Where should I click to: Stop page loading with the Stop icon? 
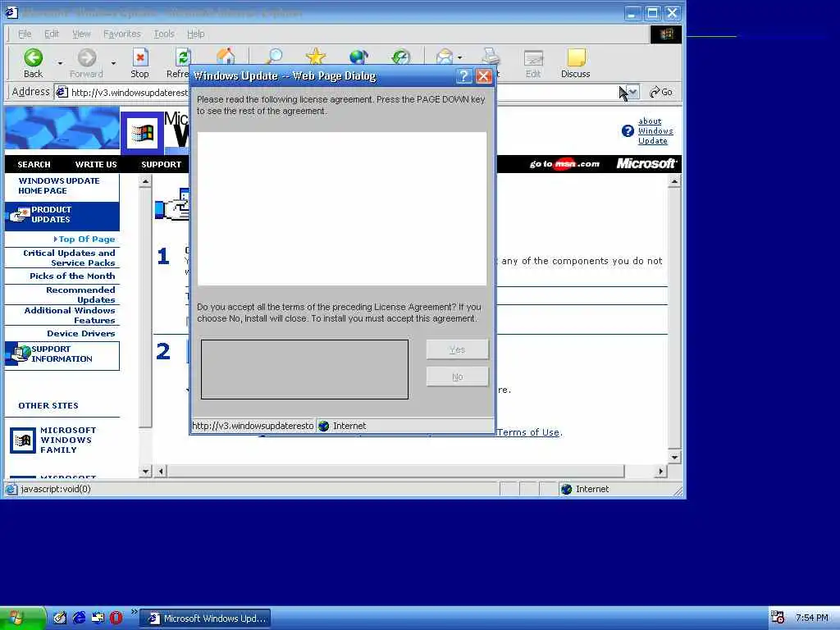pyautogui.click(x=139, y=58)
